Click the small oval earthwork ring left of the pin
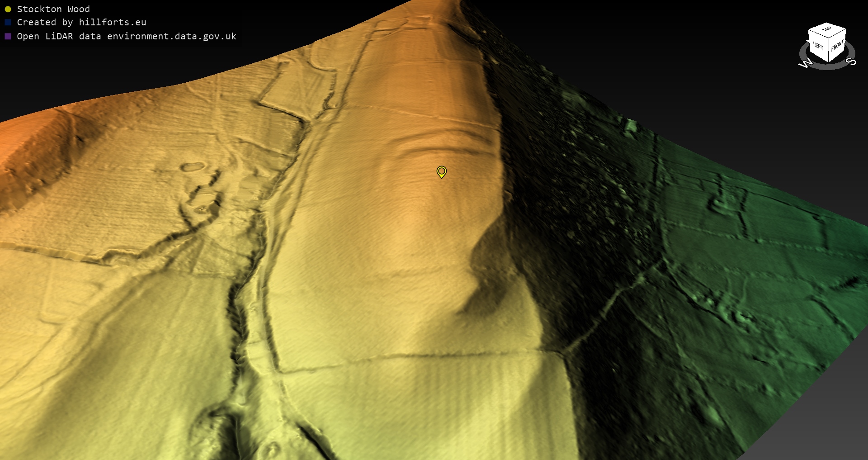The image size is (868, 460). 192,167
